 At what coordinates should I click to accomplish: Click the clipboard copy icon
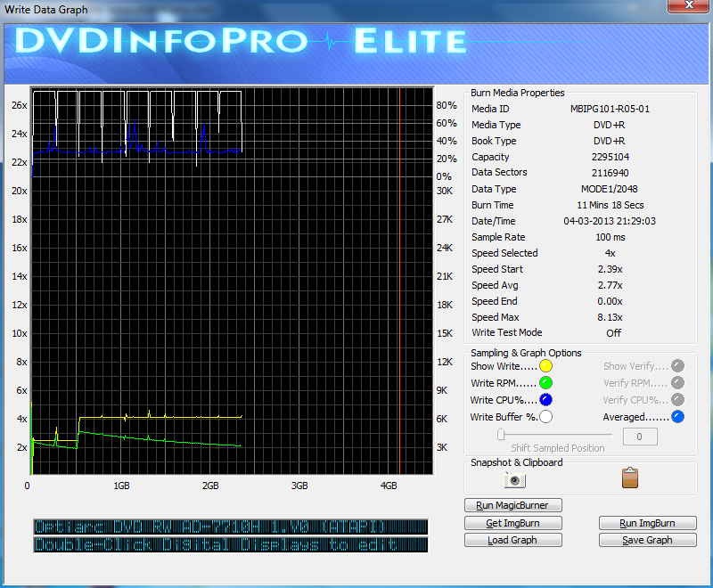pyautogui.click(x=630, y=478)
